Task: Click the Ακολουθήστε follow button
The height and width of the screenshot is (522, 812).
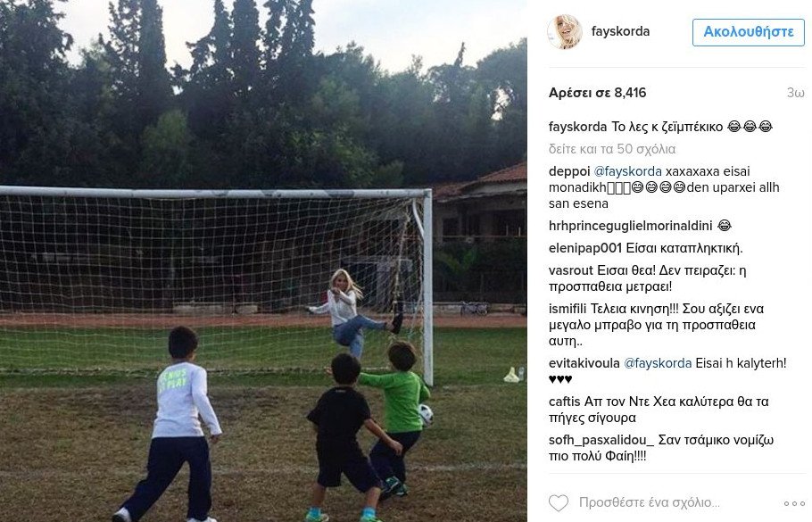Action: tap(749, 32)
